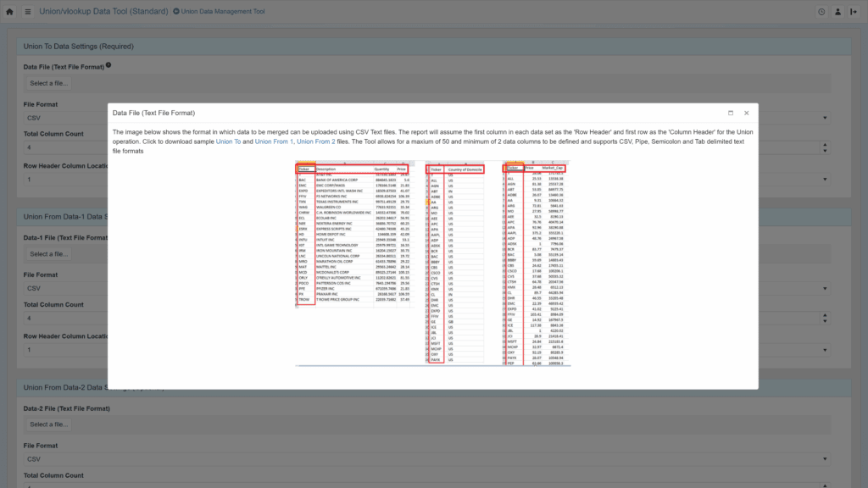
Task: Adjust Union To Total Column Count stepper
Action: coord(826,148)
